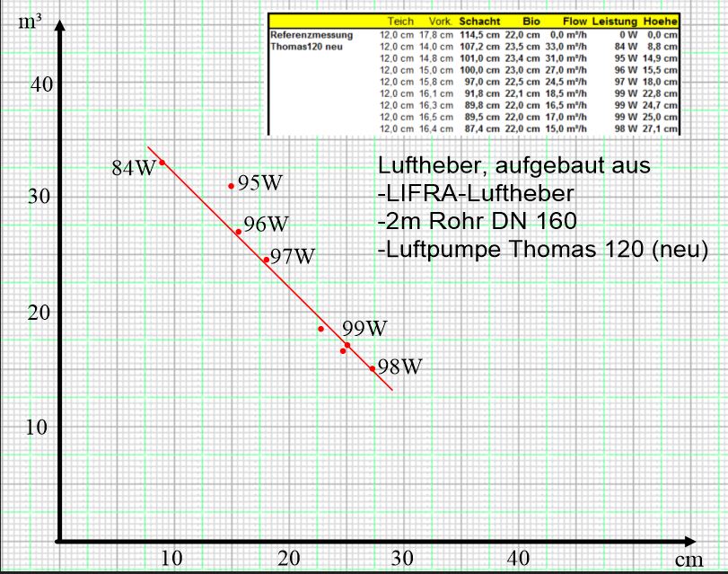The width and height of the screenshot is (728, 574).
Task: Click the 99W label on the chart
Action: coord(364,329)
